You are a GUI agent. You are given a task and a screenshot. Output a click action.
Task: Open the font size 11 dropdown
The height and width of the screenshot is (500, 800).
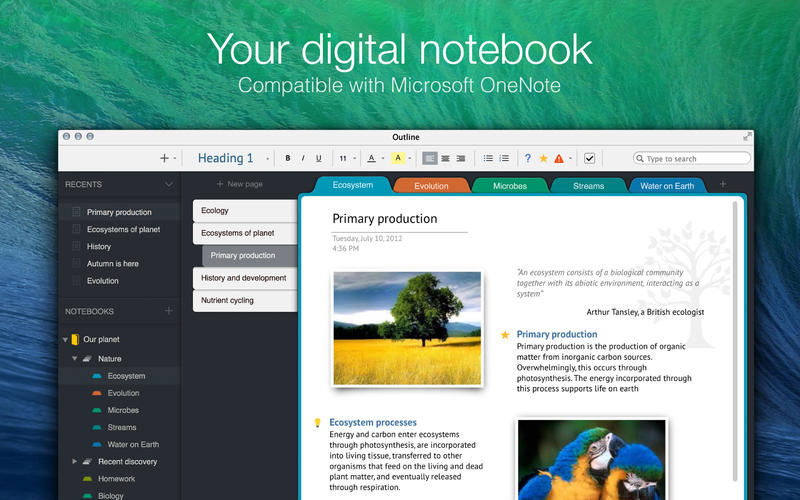coord(347,158)
